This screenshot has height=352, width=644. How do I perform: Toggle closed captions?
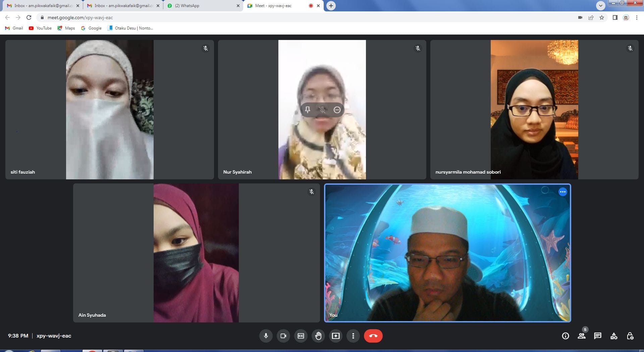(301, 336)
